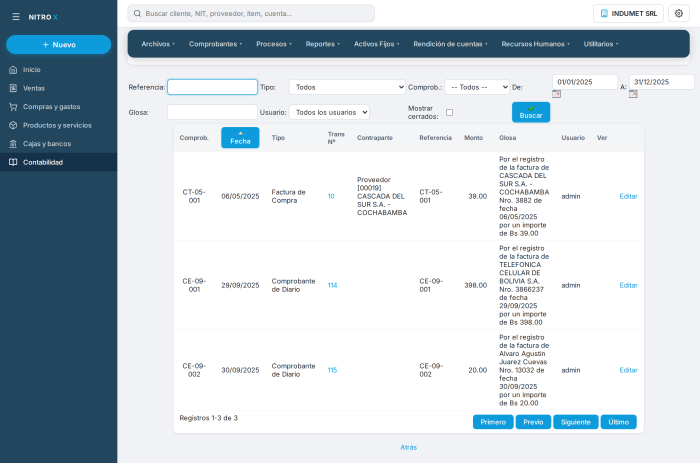Click the Cajas y bancos bank icon
700x463 pixels.
[13, 144]
